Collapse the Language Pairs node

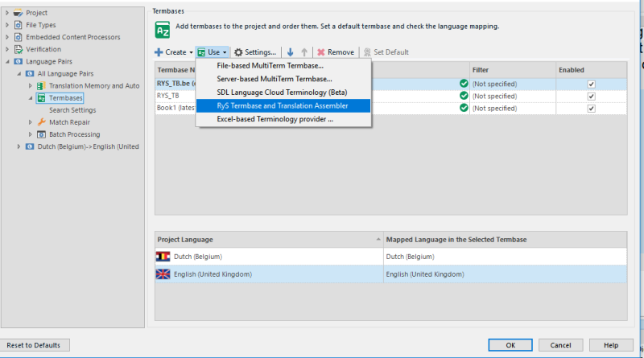coord(7,62)
